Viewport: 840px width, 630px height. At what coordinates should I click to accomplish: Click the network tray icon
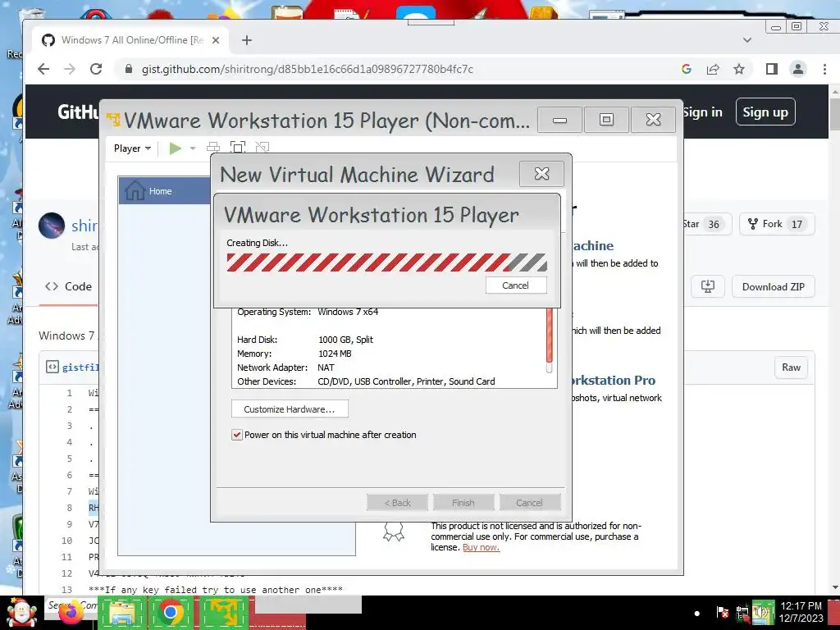tap(742, 613)
